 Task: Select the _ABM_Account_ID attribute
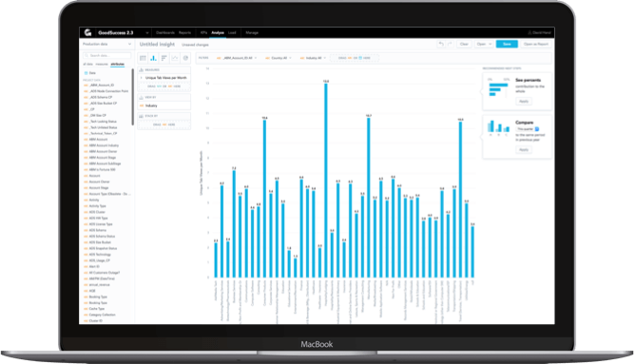click(x=102, y=85)
